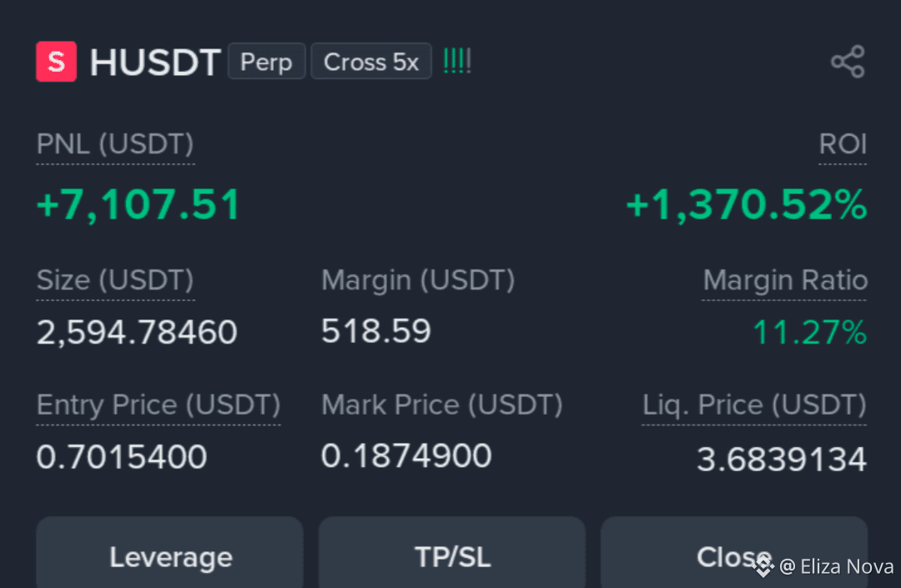Open the share position icon
Viewport: 901px width, 588px height.
[x=848, y=62]
